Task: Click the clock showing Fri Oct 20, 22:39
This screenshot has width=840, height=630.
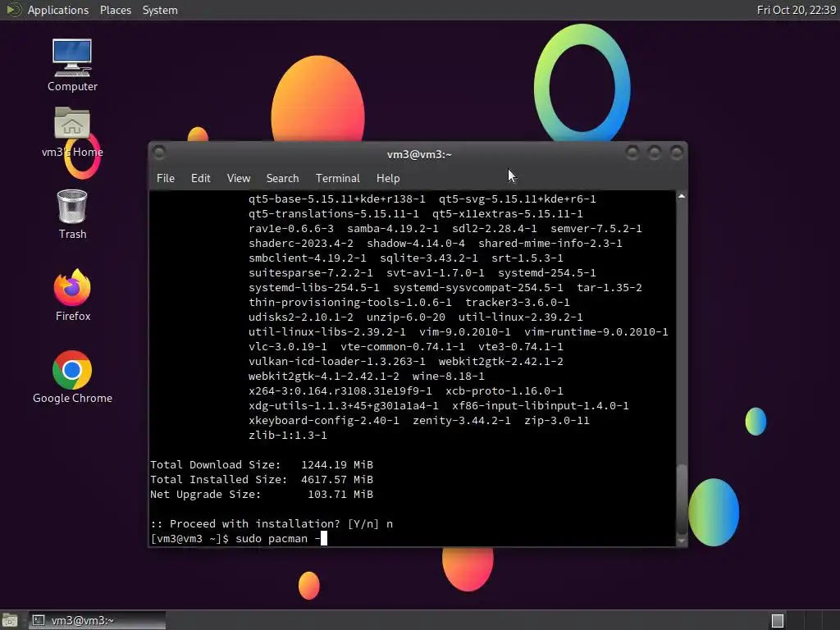Action: (x=796, y=10)
